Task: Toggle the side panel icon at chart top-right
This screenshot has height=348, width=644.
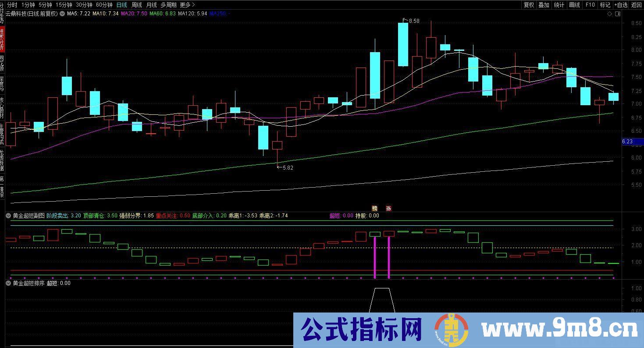Action: (618, 14)
